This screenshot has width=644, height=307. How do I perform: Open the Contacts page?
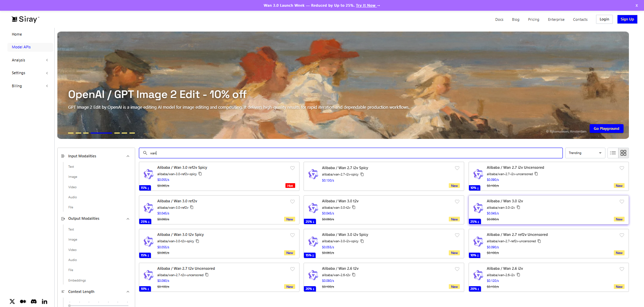(580, 19)
